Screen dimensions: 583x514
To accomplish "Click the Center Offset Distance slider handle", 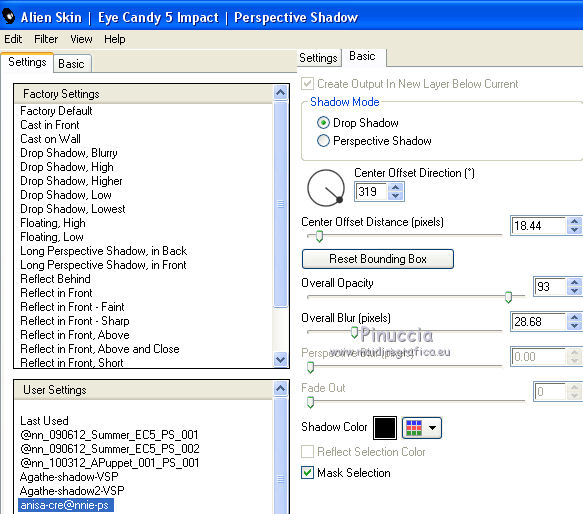I will point(319,236).
